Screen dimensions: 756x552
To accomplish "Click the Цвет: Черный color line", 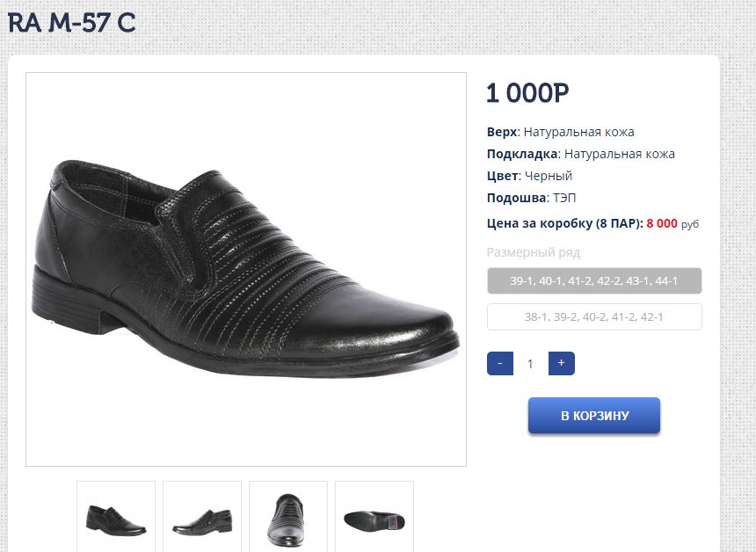I will (x=530, y=176).
